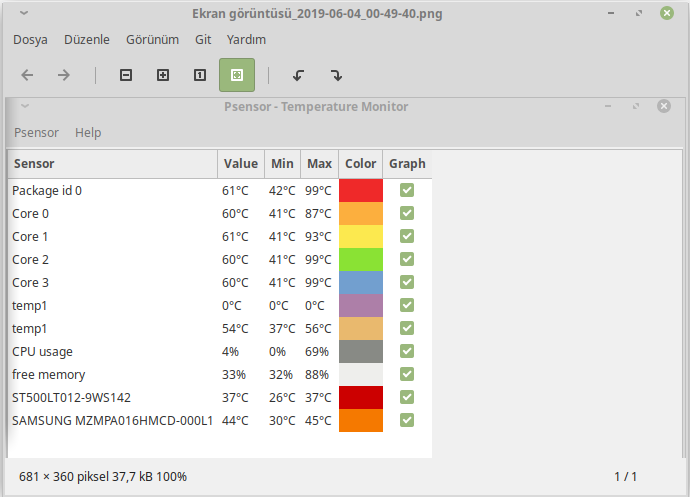Open the Düzenle menu

pyautogui.click(x=87, y=40)
